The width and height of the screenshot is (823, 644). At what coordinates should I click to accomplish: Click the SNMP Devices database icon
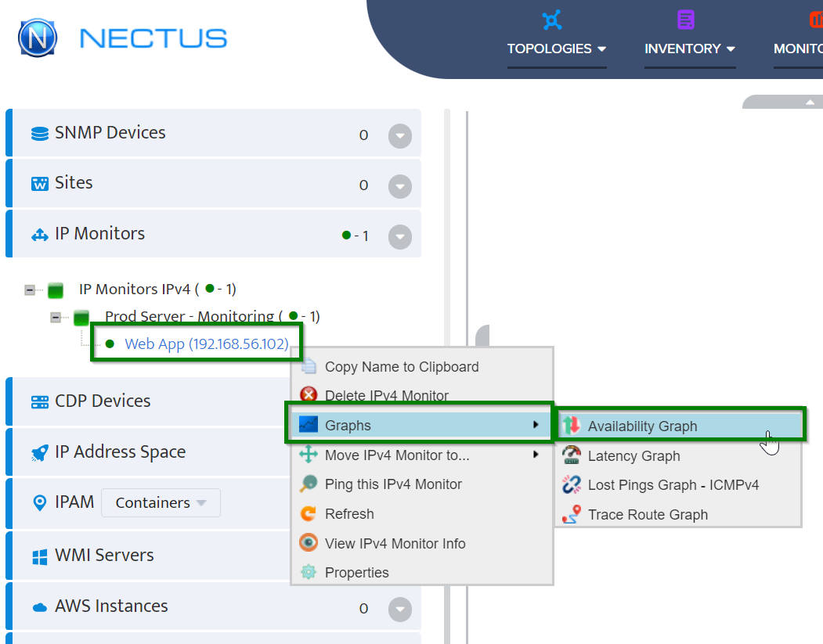coord(40,134)
